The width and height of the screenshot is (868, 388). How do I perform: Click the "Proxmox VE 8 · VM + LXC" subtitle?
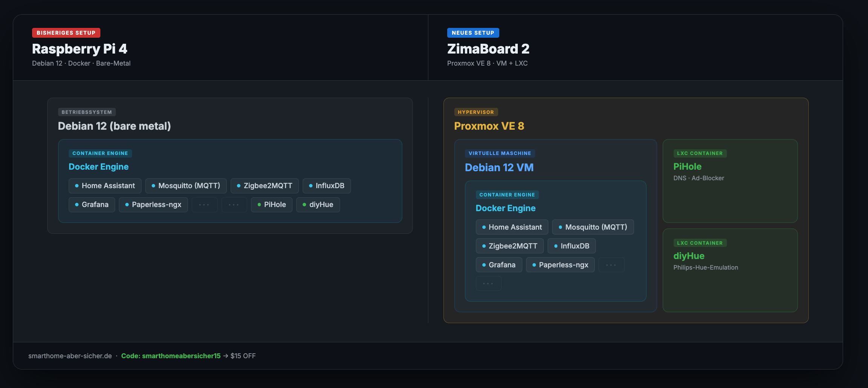click(487, 63)
